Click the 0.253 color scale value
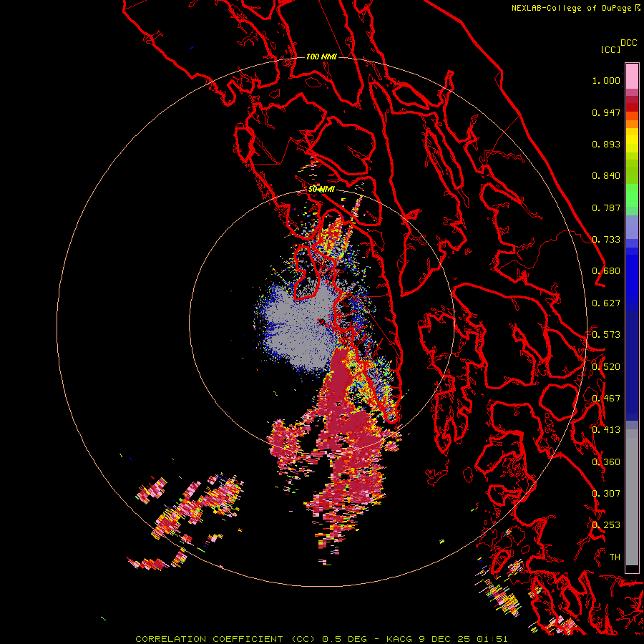The width and height of the screenshot is (644, 644). tap(606, 525)
